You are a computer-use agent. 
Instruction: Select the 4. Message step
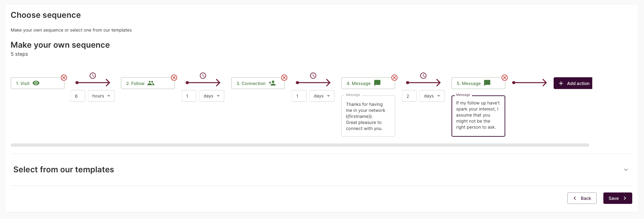[368, 83]
